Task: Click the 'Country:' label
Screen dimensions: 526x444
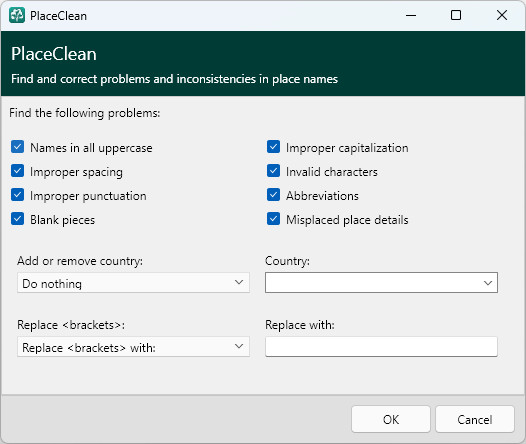Action: tap(287, 261)
